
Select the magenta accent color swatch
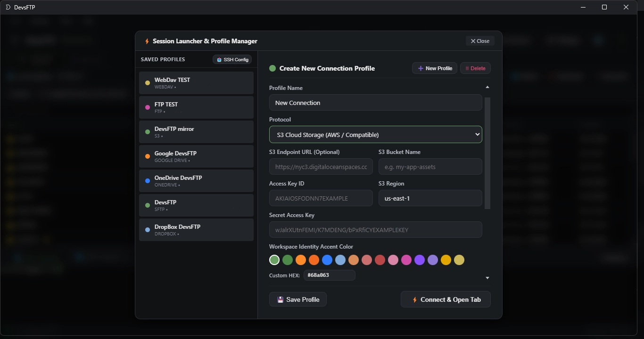[x=406, y=260]
